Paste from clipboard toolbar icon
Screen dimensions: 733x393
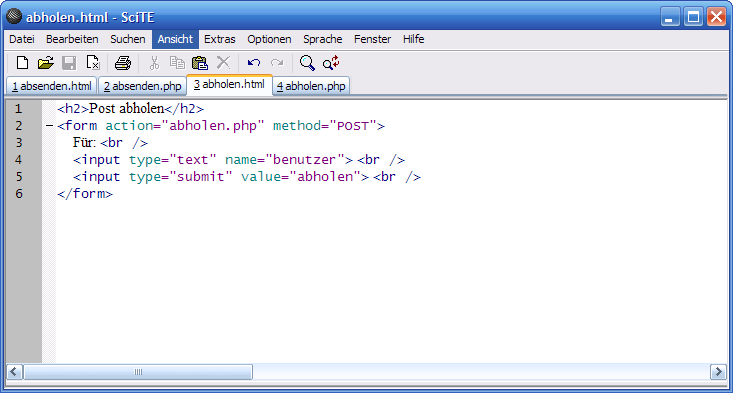point(200,63)
